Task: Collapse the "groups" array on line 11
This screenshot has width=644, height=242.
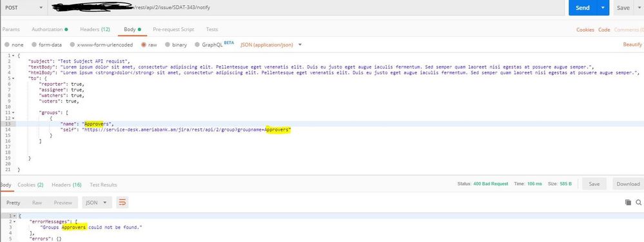Action: [x=14, y=112]
